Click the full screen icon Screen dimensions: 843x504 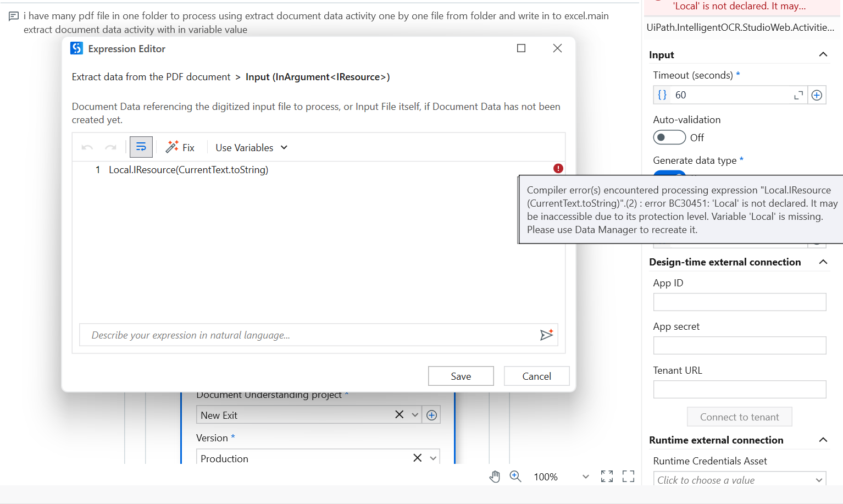(628, 477)
